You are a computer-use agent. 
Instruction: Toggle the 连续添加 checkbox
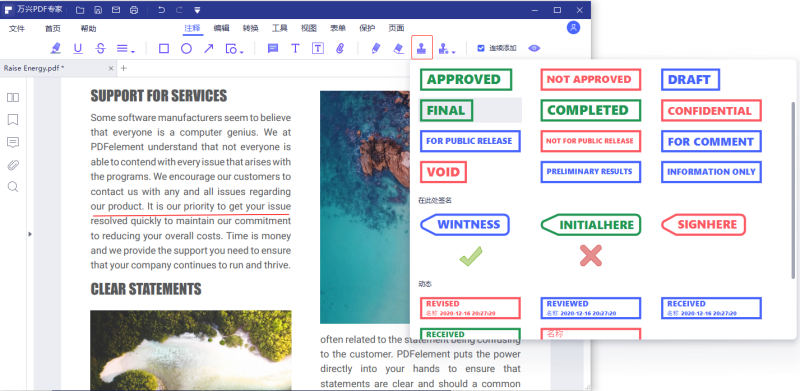(481, 48)
